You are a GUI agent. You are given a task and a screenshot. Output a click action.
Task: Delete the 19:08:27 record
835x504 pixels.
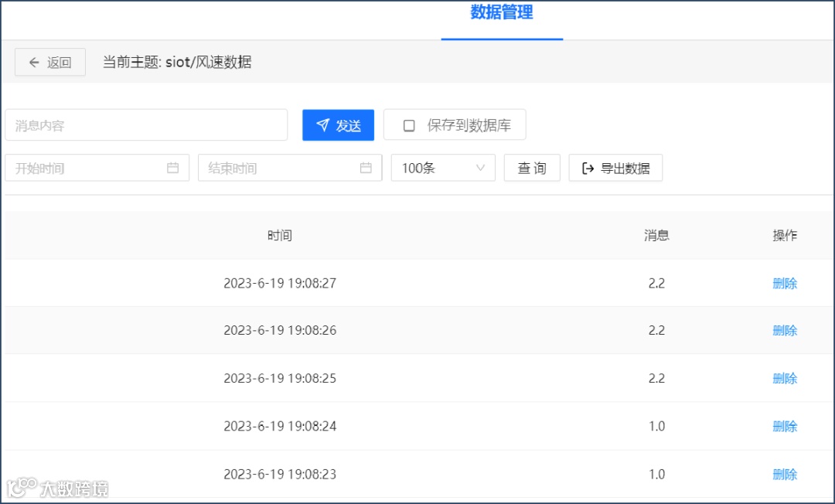click(x=785, y=283)
